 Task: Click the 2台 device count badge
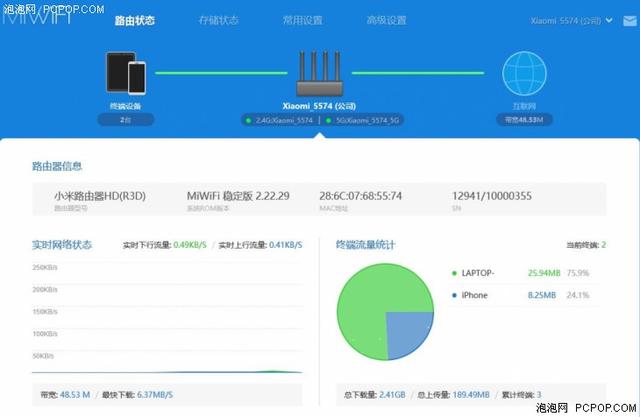coord(125,120)
